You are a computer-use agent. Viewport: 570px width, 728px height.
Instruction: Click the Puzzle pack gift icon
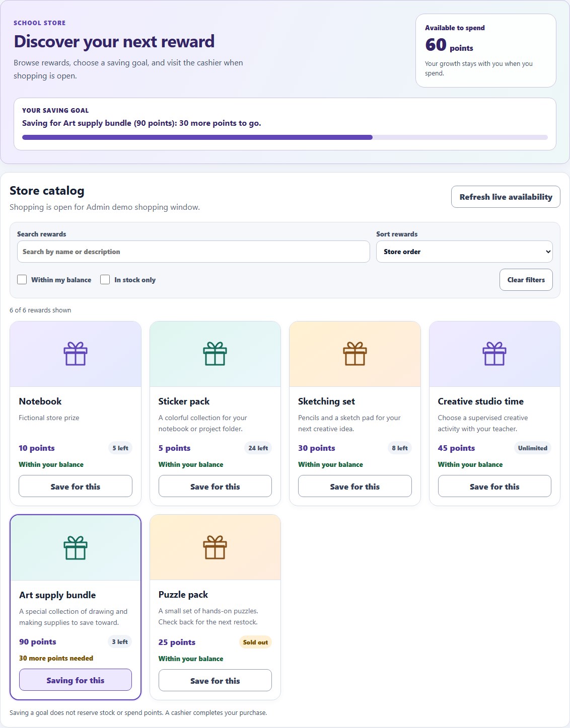[215, 547]
